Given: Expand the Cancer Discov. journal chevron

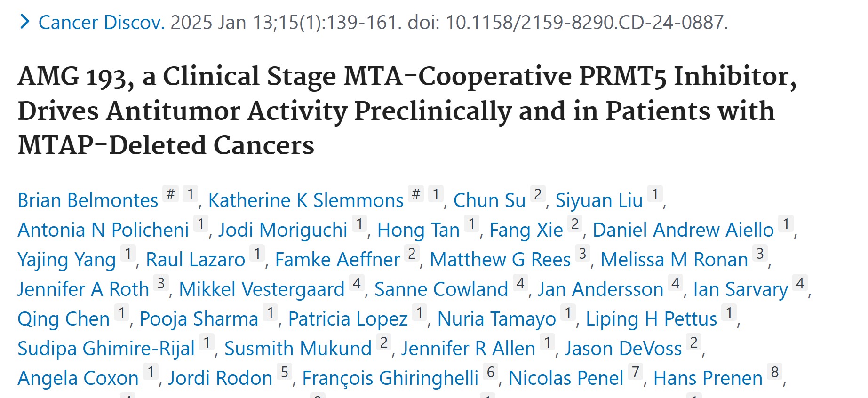Looking at the screenshot, I should [24, 22].
